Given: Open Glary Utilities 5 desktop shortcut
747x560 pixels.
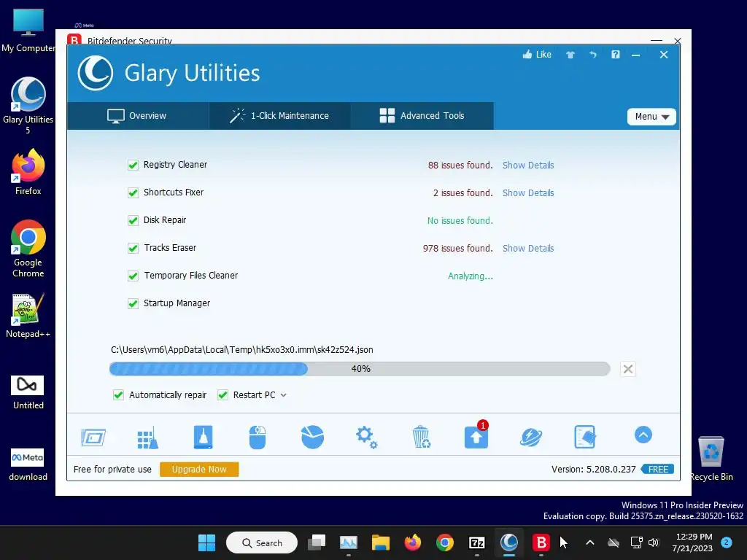Looking at the screenshot, I should coord(28,105).
